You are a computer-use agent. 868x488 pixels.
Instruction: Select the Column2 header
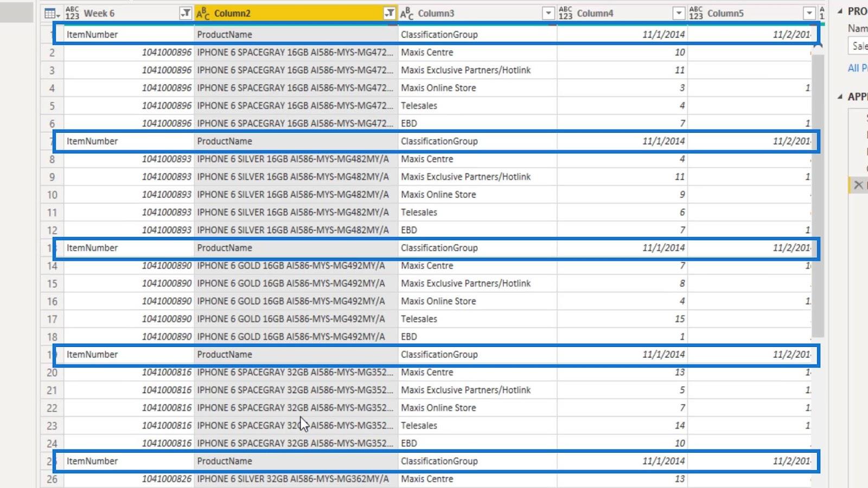[296, 14]
